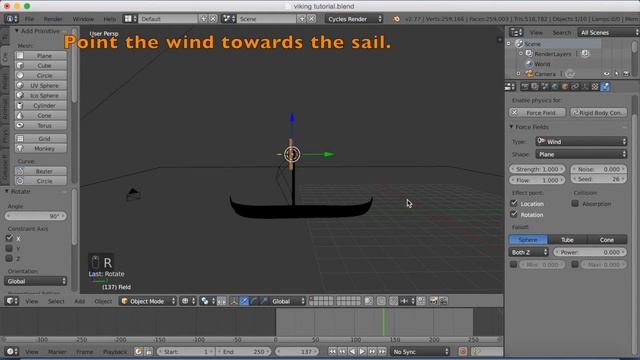The image size is (640, 360).
Task: Open the Shape dropdown showing Plane
Action: 581,154
